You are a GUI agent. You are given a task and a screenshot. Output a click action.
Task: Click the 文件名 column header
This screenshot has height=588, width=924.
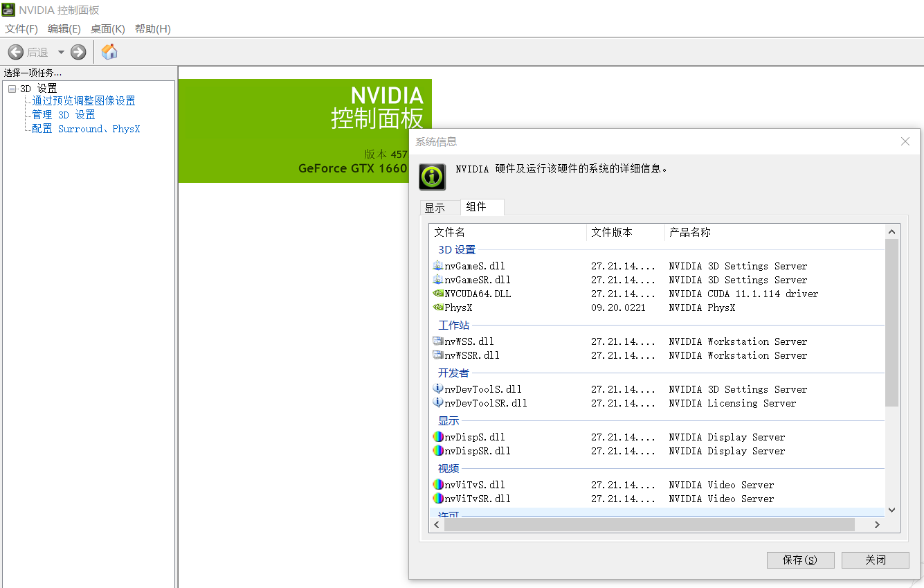(x=508, y=233)
